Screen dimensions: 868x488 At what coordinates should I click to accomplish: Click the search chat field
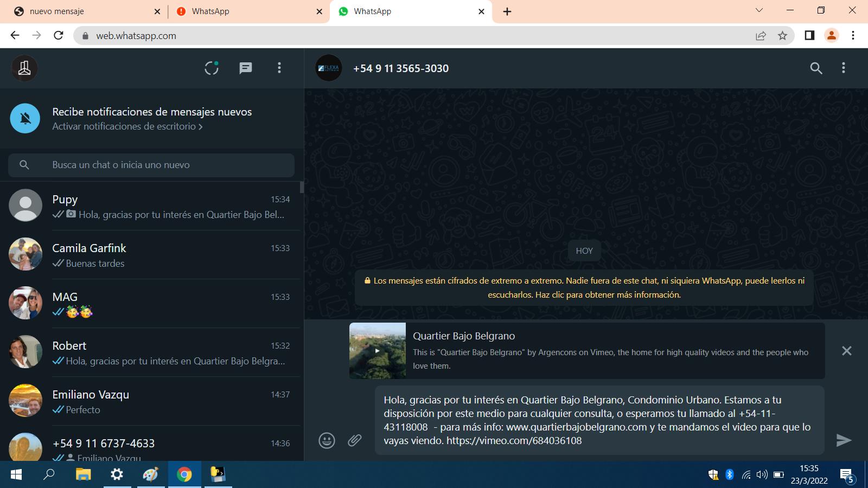click(x=151, y=165)
